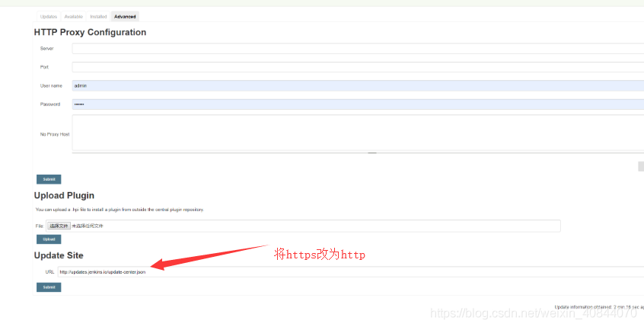Viewport: 644px width, 327px height.
Task: Click the Upload Plugin heading
Action: point(64,196)
